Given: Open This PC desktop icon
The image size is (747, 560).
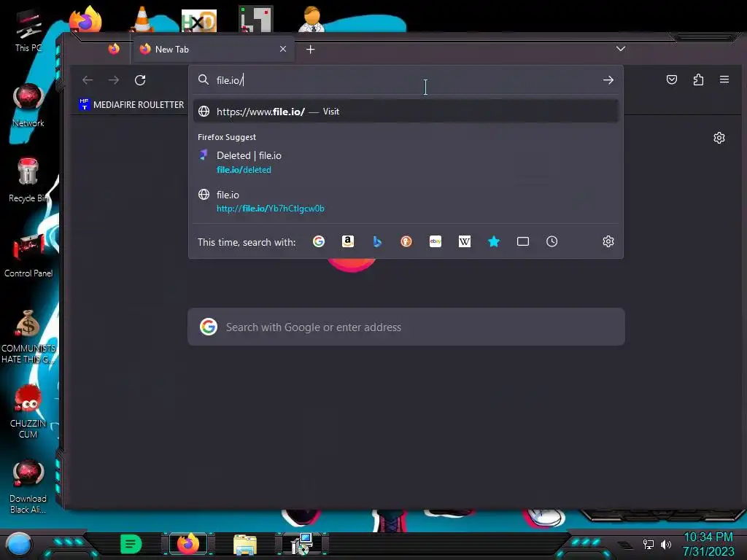Looking at the screenshot, I should [28, 31].
